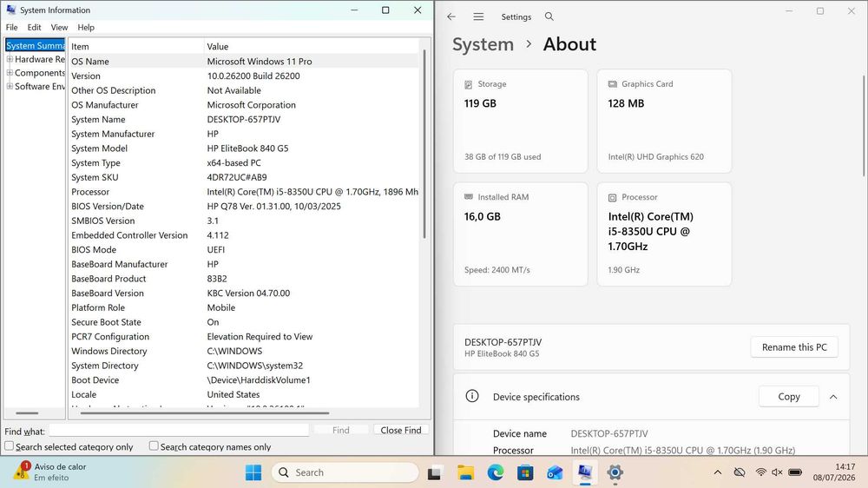Image resolution: width=868 pixels, height=488 pixels.
Task: Open the Edit menu
Action: pos(35,27)
